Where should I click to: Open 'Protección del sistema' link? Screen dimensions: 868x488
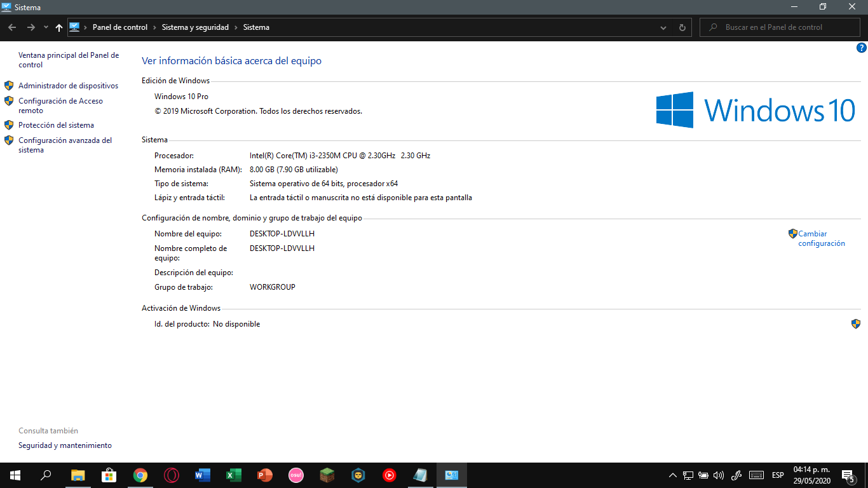click(56, 125)
